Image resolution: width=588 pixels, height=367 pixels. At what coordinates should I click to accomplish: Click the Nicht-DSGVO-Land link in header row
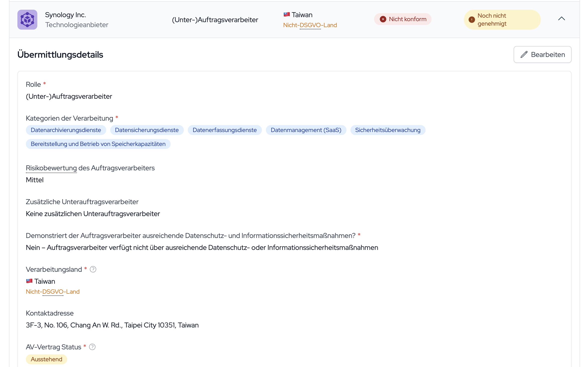click(310, 25)
